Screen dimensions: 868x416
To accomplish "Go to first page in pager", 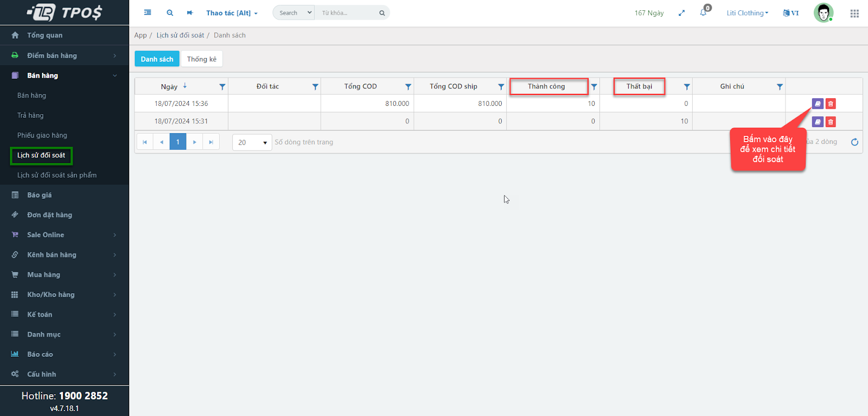I will pyautogui.click(x=145, y=142).
